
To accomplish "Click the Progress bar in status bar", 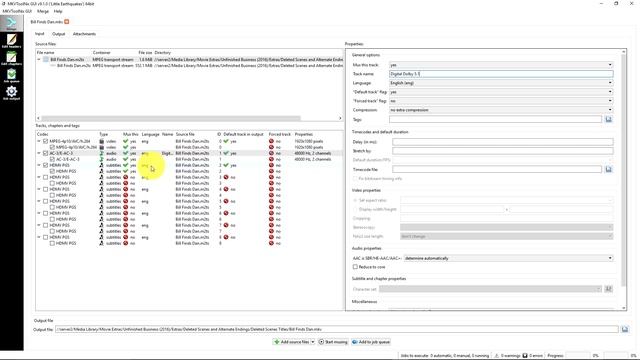I will (x=578, y=356).
